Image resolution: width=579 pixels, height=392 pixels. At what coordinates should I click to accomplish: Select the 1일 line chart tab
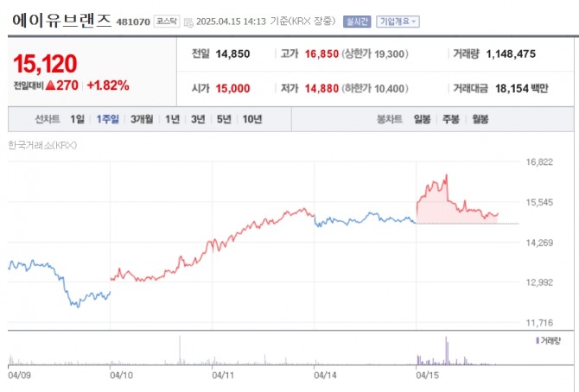click(77, 119)
